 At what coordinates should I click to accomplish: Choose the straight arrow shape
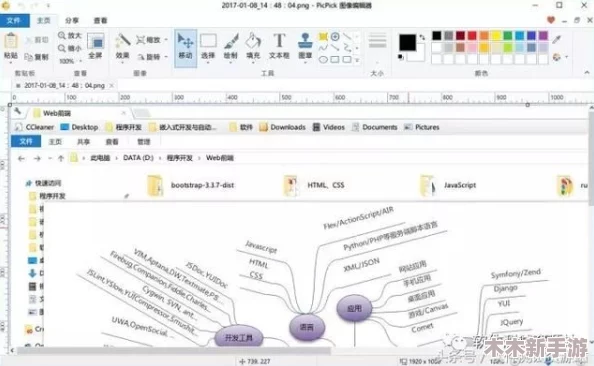pos(335,48)
